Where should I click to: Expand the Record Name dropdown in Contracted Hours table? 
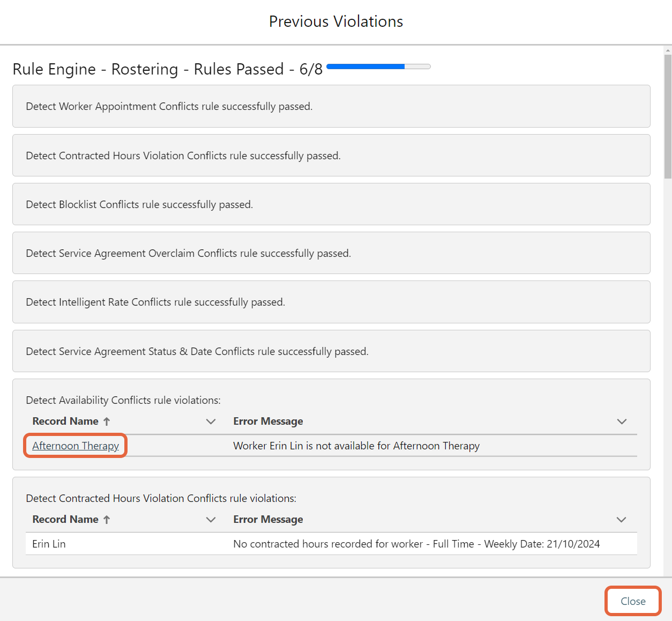point(211,519)
